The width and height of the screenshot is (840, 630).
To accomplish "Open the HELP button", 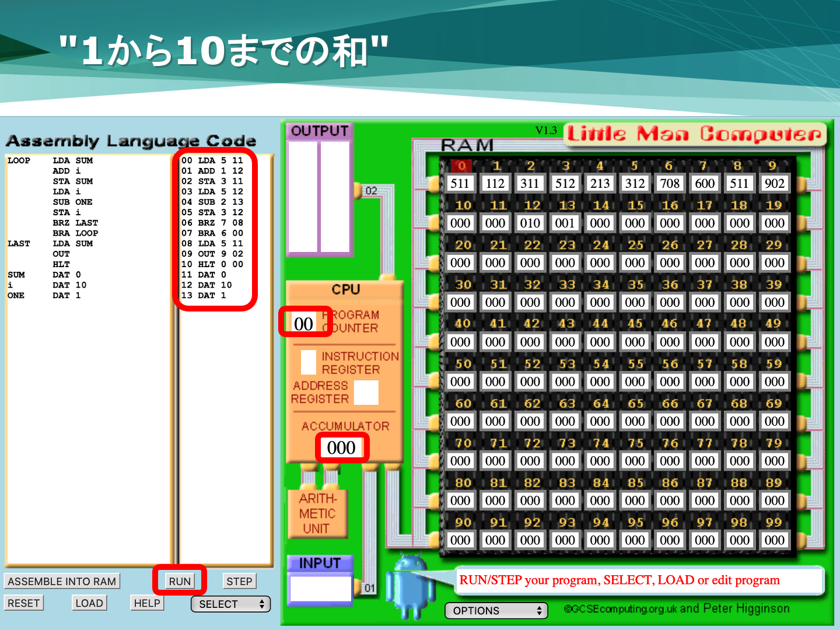I will (147, 603).
